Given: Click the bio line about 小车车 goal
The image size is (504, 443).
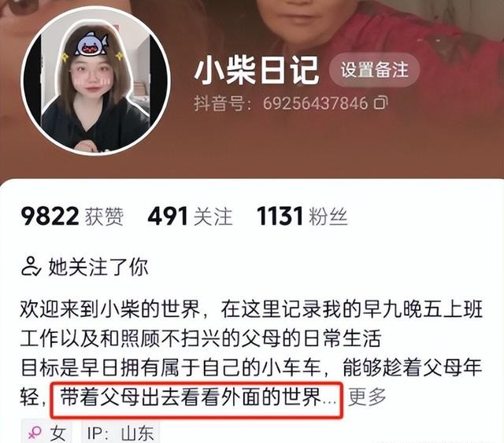Looking at the screenshot, I should click(251, 367).
